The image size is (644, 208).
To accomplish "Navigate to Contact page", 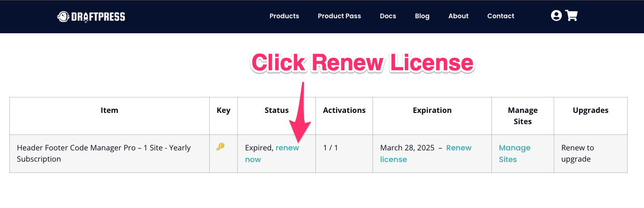I will pyautogui.click(x=501, y=16).
